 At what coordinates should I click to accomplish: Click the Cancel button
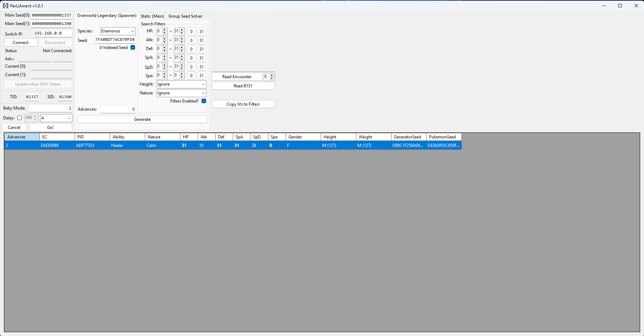(x=14, y=127)
